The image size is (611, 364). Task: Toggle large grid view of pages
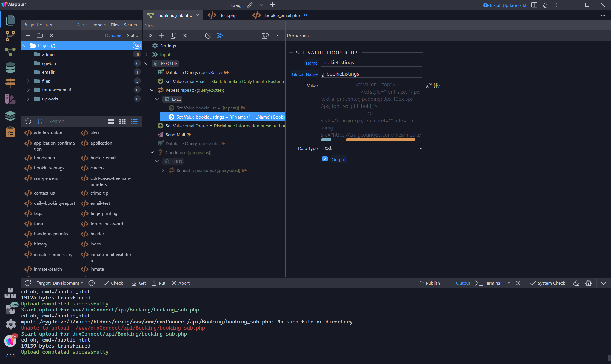pyautogui.click(x=111, y=121)
